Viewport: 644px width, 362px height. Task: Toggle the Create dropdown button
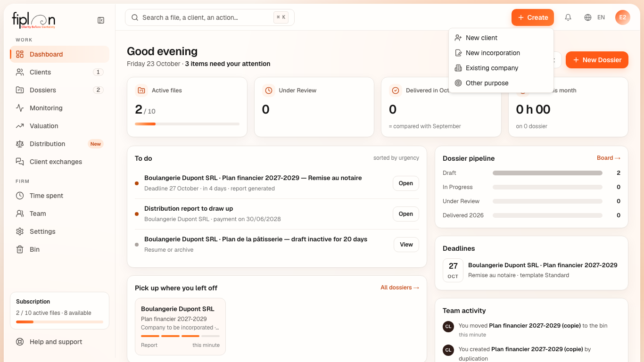[533, 17]
